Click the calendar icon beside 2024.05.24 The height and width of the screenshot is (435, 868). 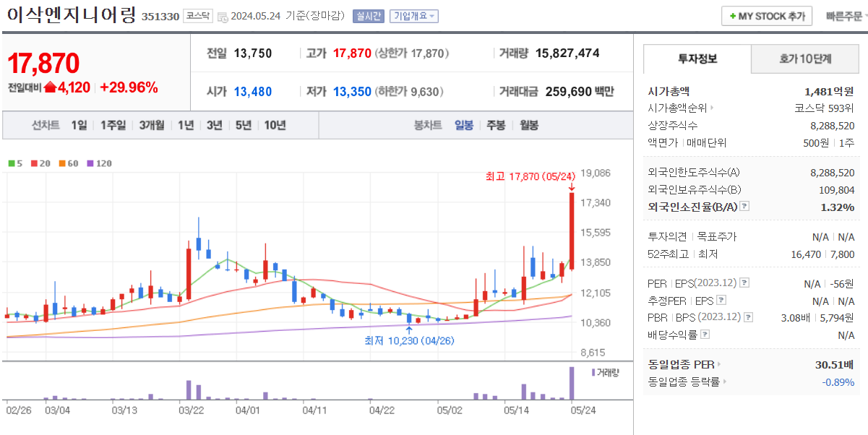click(x=222, y=17)
